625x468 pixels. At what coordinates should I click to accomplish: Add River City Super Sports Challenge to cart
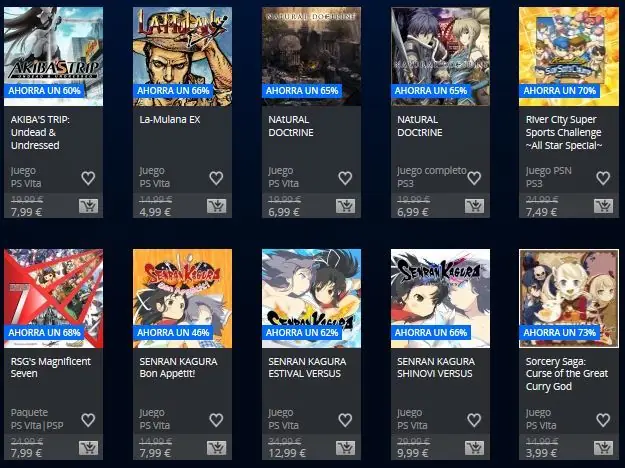click(x=603, y=206)
